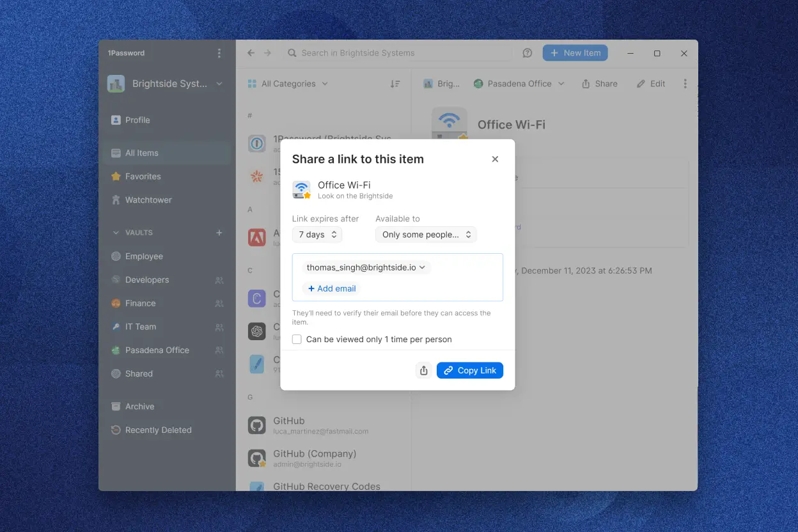Select the Shared vault
This screenshot has width=798, height=532.
pos(168,373)
